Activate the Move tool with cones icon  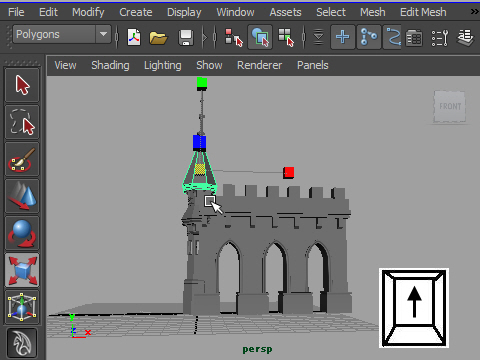22,196
